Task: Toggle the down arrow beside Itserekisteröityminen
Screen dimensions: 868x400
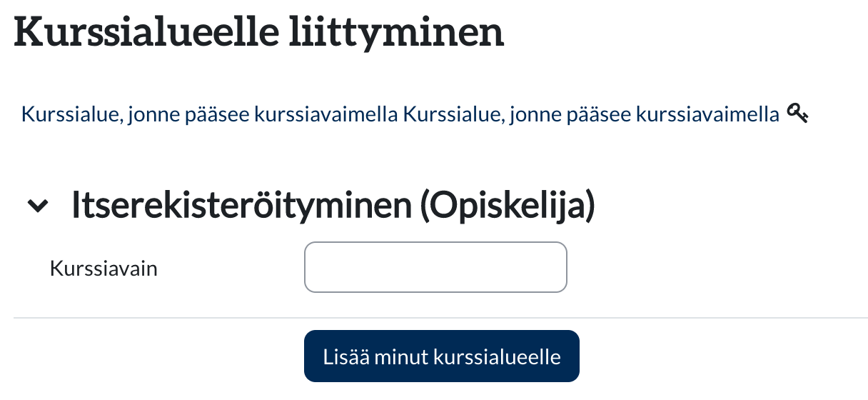Action: 38,206
